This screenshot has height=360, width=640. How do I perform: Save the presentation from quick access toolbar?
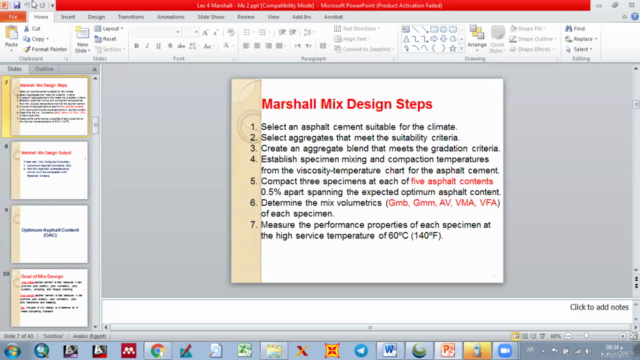point(17,5)
